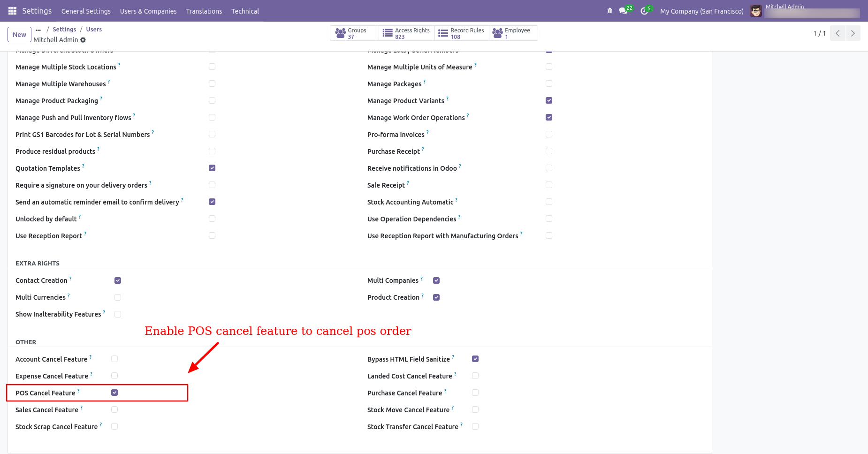Click the Purchase Receipt label

pyautogui.click(x=394, y=151)
